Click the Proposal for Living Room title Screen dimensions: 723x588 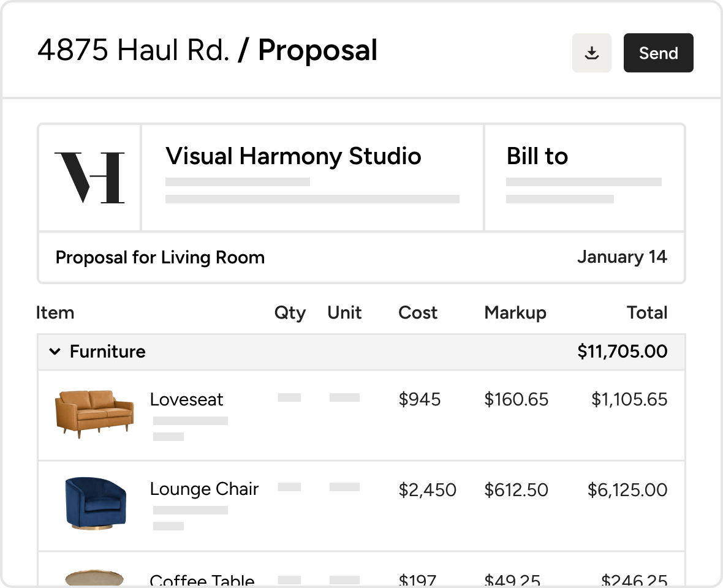(160, 257)
